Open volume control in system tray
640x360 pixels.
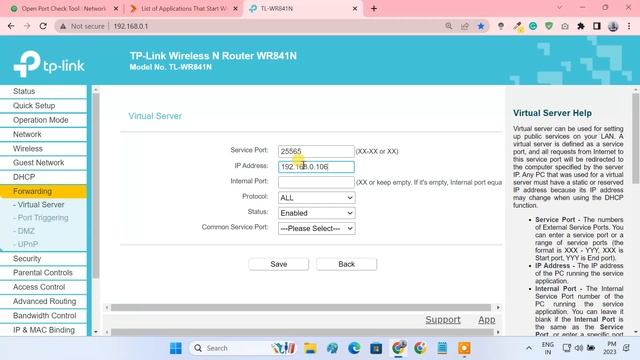579,348
